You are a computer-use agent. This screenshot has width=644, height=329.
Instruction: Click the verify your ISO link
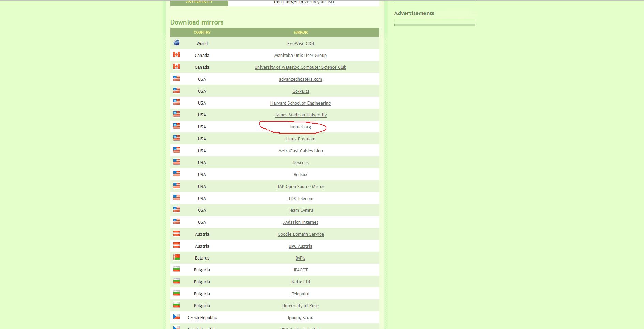click(319, 2)
